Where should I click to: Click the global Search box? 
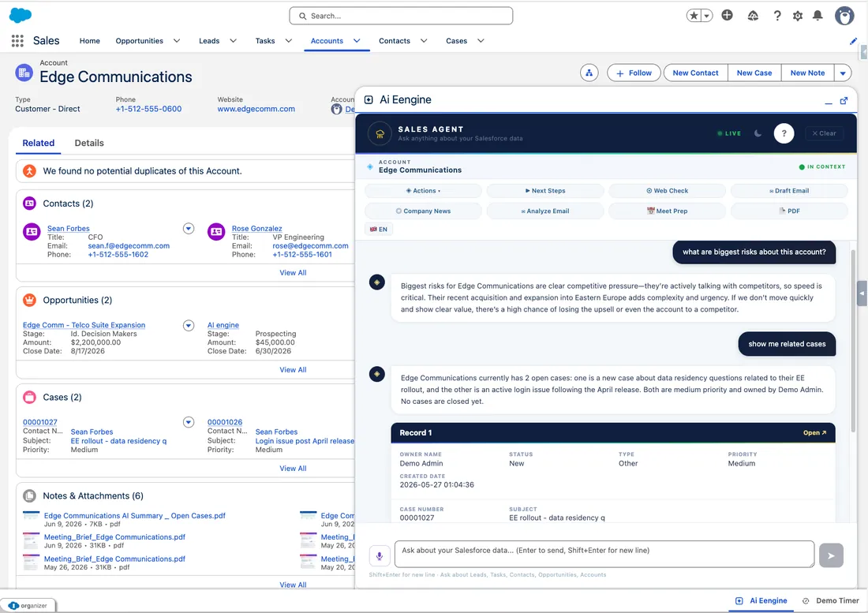tap(401, 16)
